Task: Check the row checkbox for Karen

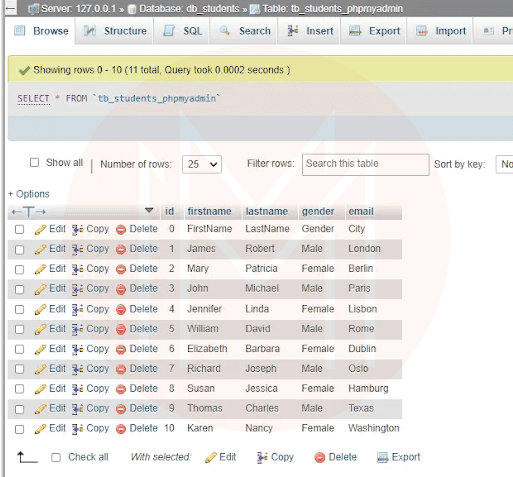Action: [x=20, y=429]
